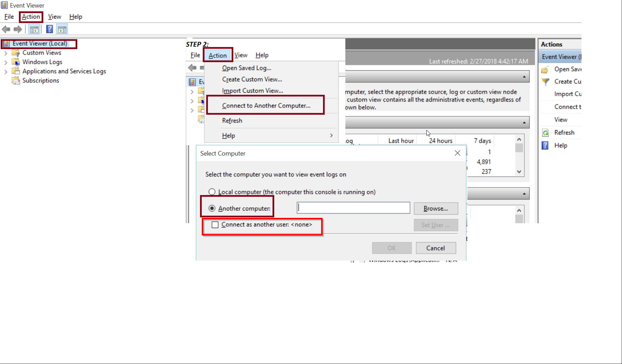The height and width of the screenshot is (364, 622).
Task: Click the green Refresh icon in Actions pane
Action: coord(545,133)
